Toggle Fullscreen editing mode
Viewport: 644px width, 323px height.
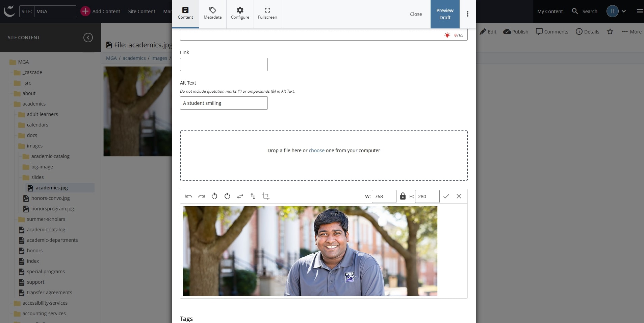pyautogui.click(x=267, y=14)
